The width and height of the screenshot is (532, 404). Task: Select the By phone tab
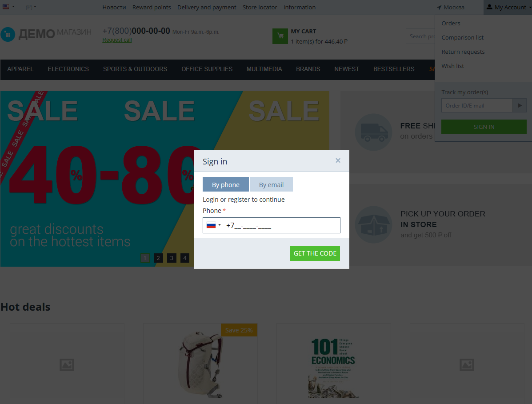(x=226, y=184)
